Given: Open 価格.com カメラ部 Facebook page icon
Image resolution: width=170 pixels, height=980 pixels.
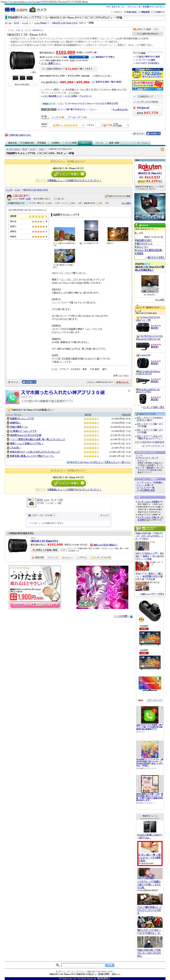Looking at the screenshot, I should point(31,503).
